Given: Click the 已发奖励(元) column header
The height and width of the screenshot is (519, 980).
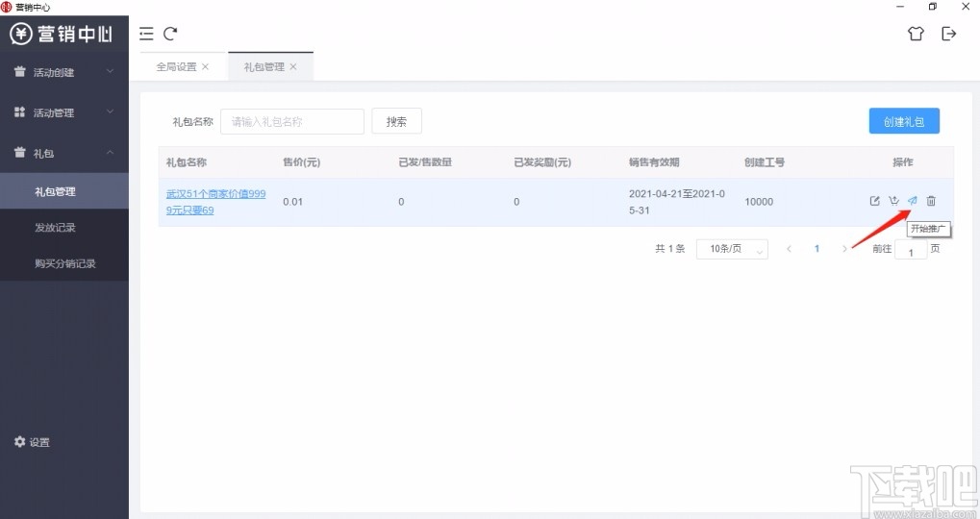Looking at the screenshot, I should point(542,162).
